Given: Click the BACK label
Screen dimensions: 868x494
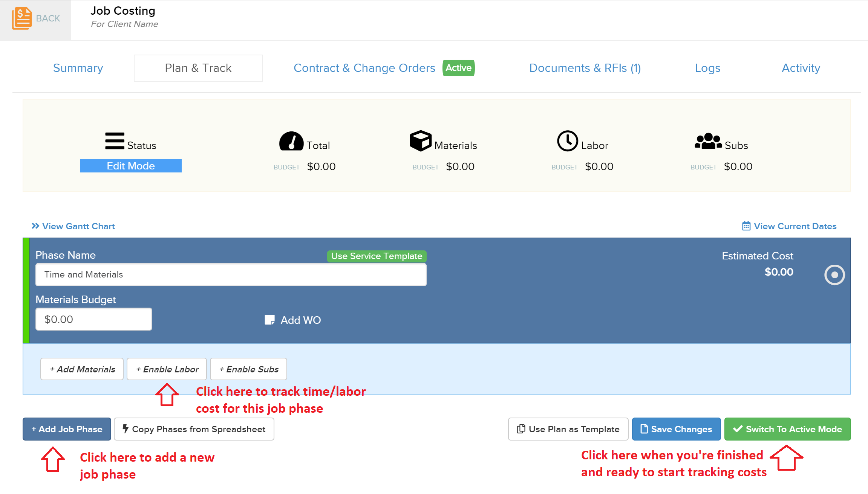Looking at the screenshot, I should point(48,18).
